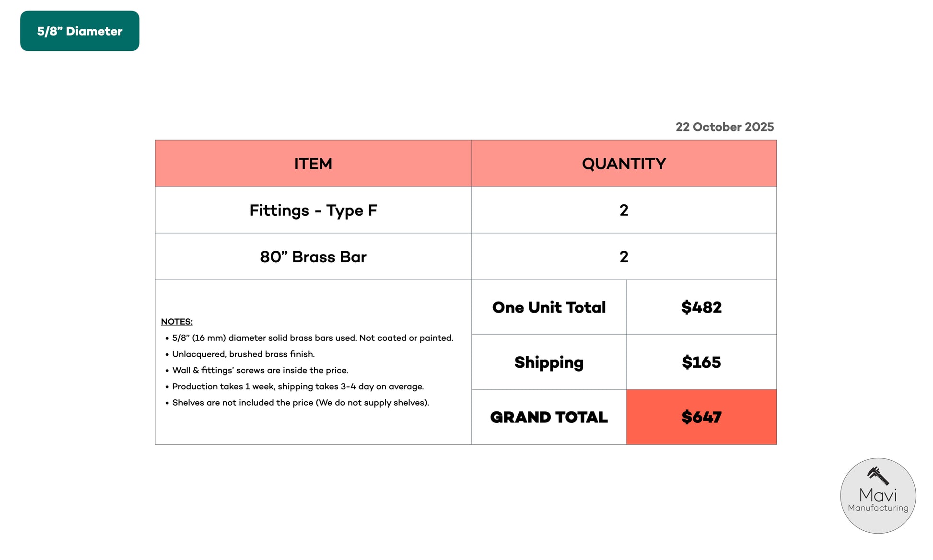The width and height of the screenshot is (933, 560).
Task: Click the Shipping label cell
Action: pos(549,362)
